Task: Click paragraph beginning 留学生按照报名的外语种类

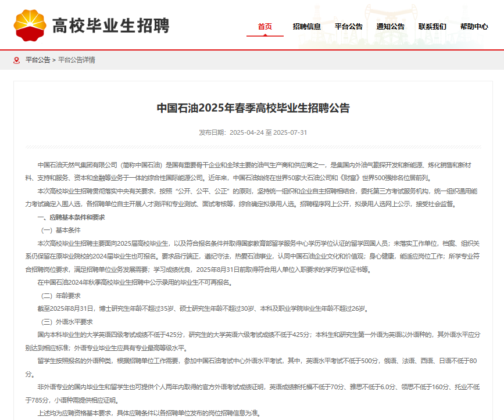Action: (x=251, y=367)
